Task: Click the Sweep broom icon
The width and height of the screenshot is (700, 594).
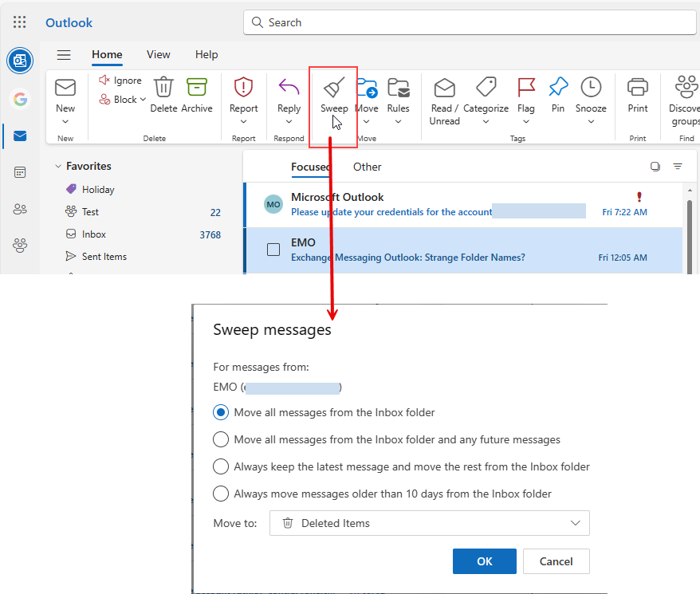Action: pos(334,87)
